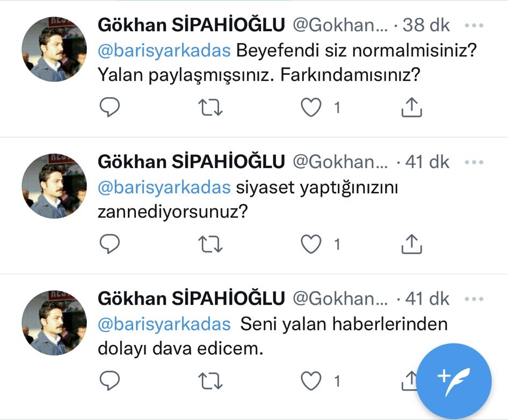The image size is (508, 420).
Task: Open profile photo on 'dava edicem' tweet
Action: (54, 322)
